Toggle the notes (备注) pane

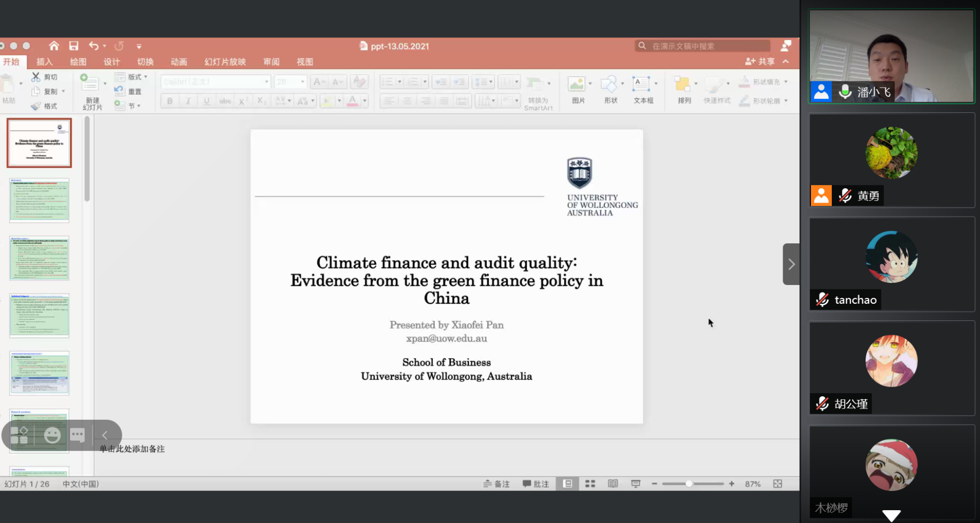click(x=496, y=483)
